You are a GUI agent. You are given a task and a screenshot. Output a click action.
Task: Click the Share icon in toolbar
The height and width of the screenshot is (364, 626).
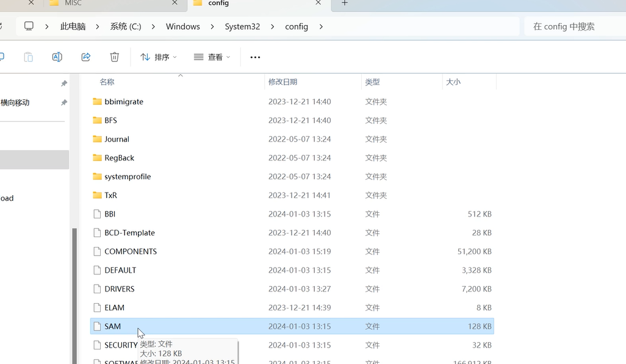(x=85, y=57)
